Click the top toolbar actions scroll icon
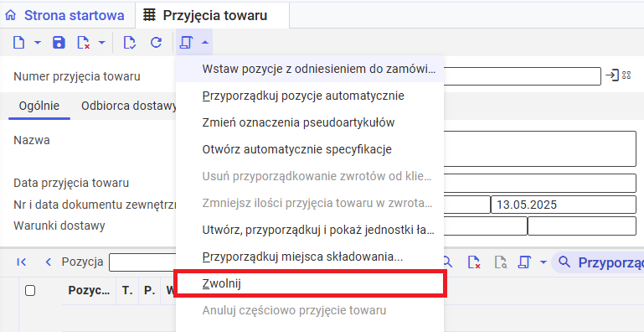Viewport: 644px width, 332px height. point(186,43)
